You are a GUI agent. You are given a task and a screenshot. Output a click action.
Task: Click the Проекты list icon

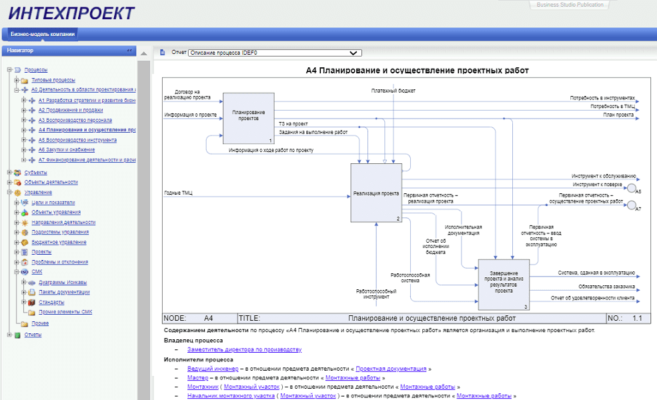[x=25, y=252]
